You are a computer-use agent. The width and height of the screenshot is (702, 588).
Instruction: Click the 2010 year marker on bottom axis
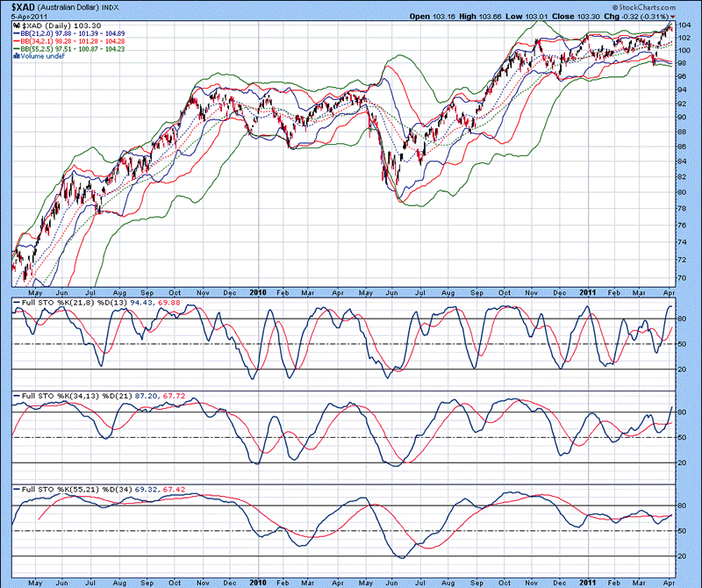coord(257,581)
